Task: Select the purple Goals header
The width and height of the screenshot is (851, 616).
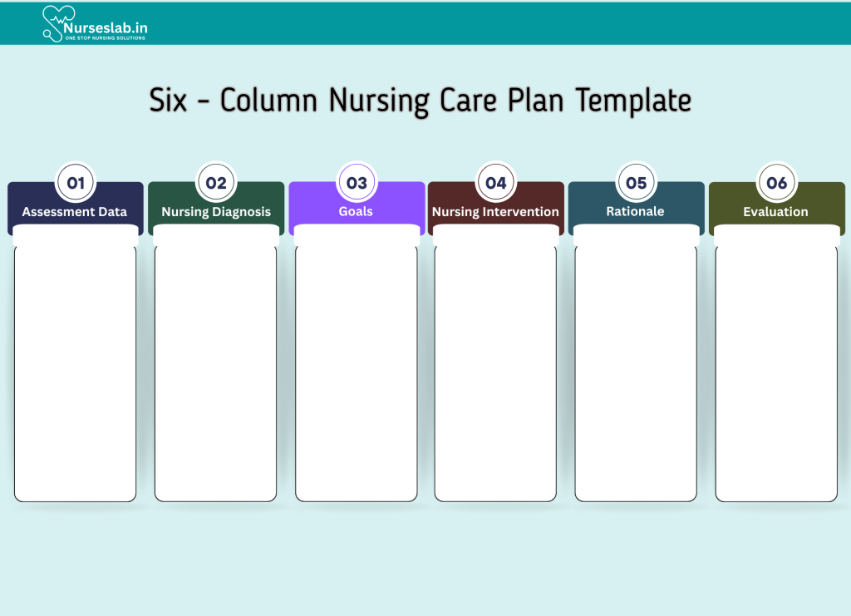Action: pyautogui.click(x=356, y=212)
